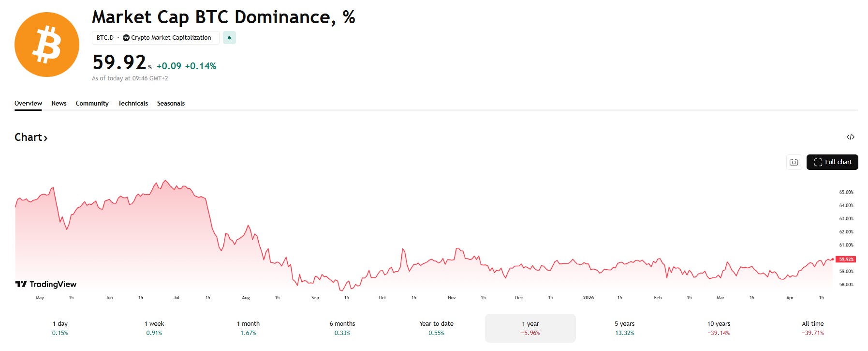This screenshot has width=868, height=351.
Task: Open the Community tab
Action: click(92, 103)
